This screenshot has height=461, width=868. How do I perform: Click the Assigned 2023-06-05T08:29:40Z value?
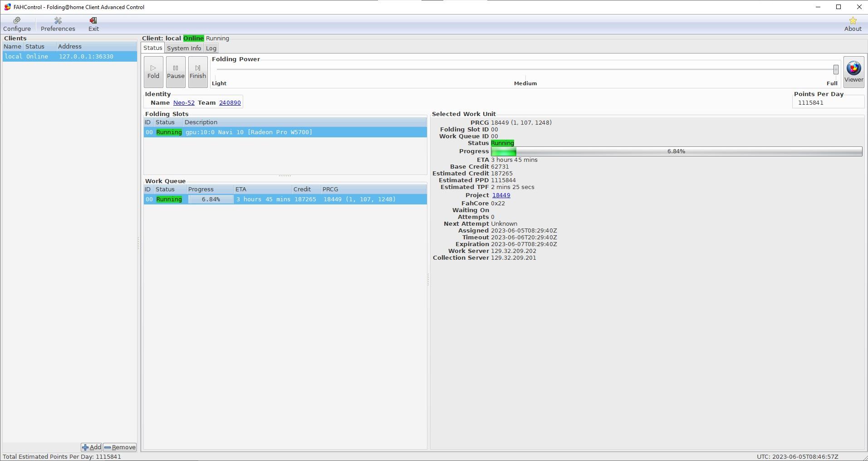[524, 231]
